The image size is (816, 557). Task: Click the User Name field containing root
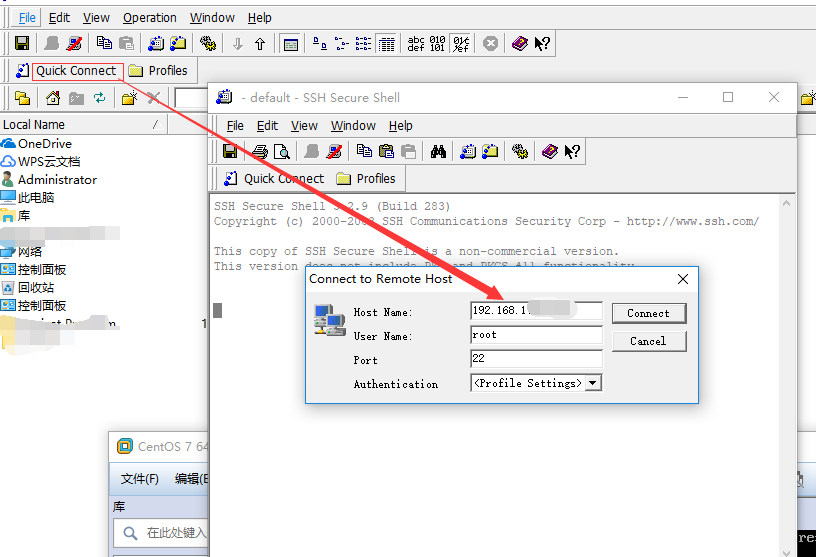(536, 335)
